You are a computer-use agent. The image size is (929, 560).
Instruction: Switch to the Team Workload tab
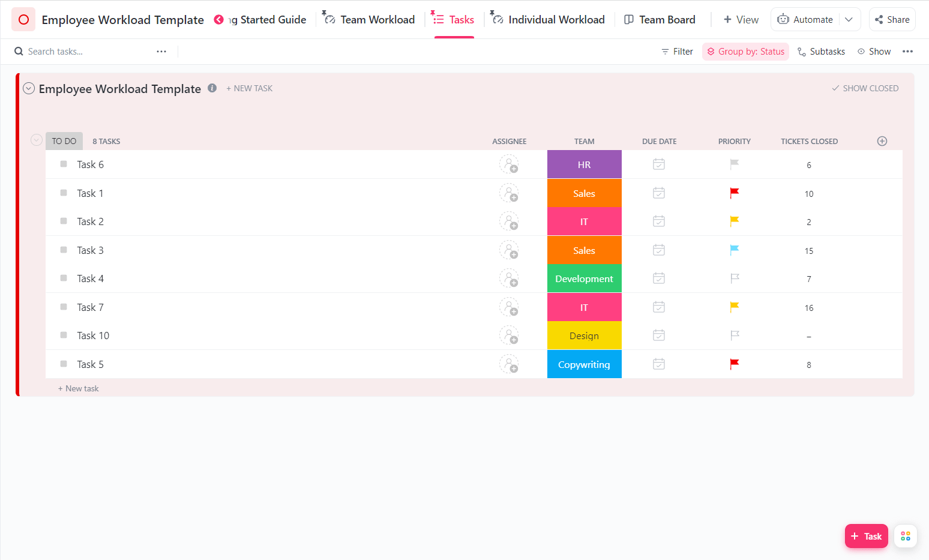(x=370, y=20)
